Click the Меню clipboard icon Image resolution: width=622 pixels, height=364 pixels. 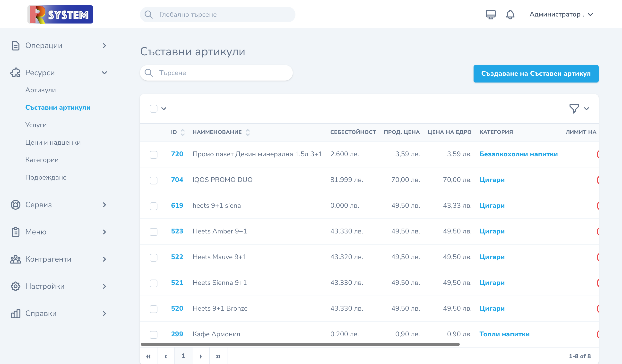[x=15, y=232]
